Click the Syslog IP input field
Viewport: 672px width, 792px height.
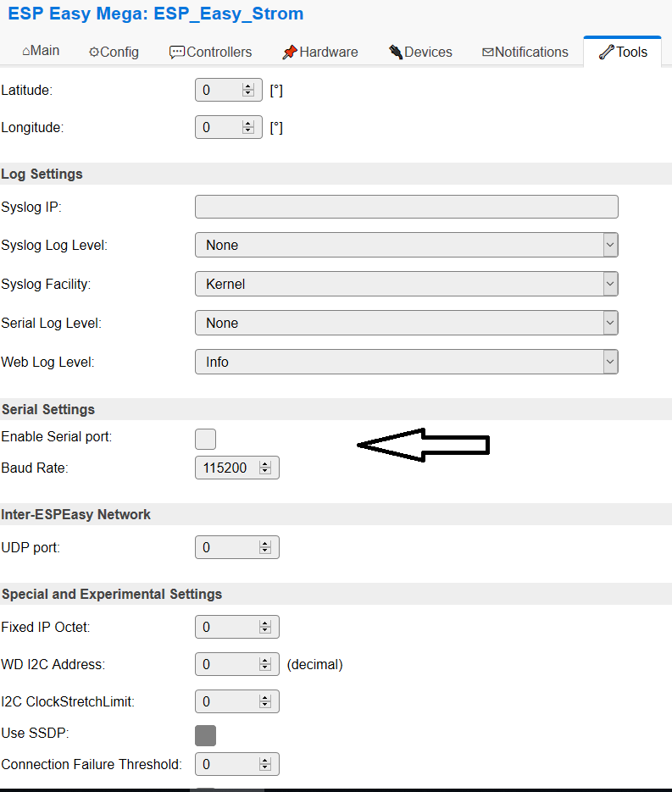pos(407,207)
